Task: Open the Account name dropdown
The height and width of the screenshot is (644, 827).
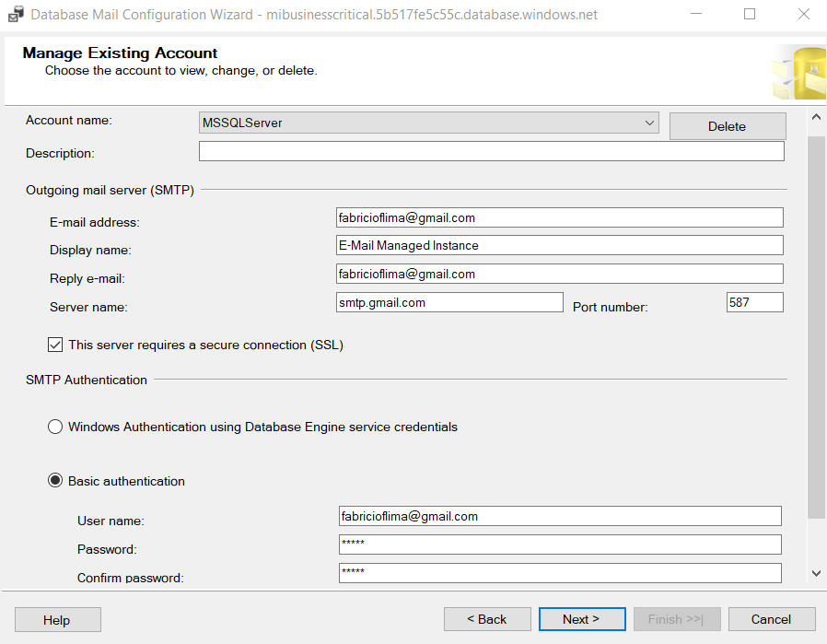Action: click(649, 123)
